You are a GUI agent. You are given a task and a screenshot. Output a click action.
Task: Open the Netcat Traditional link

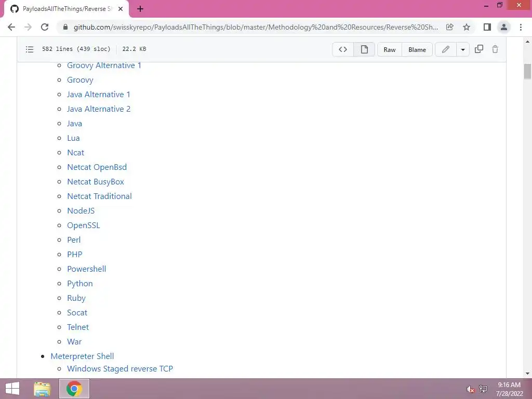click(x=99, y=196)
